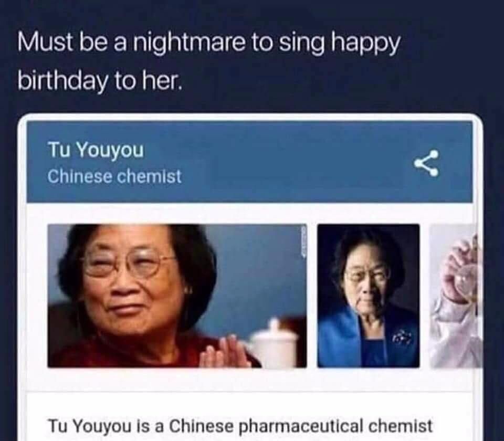Screen dimensions: 504x441
Task: Click the description starting Tu Youyou is a
Action: click(240, 426)
